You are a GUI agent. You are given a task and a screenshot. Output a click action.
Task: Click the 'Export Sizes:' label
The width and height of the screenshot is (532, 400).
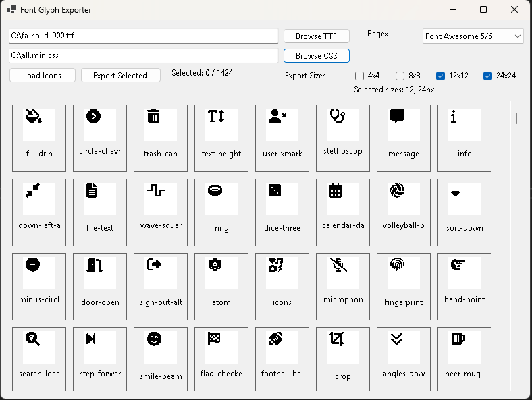pos(307,76)
